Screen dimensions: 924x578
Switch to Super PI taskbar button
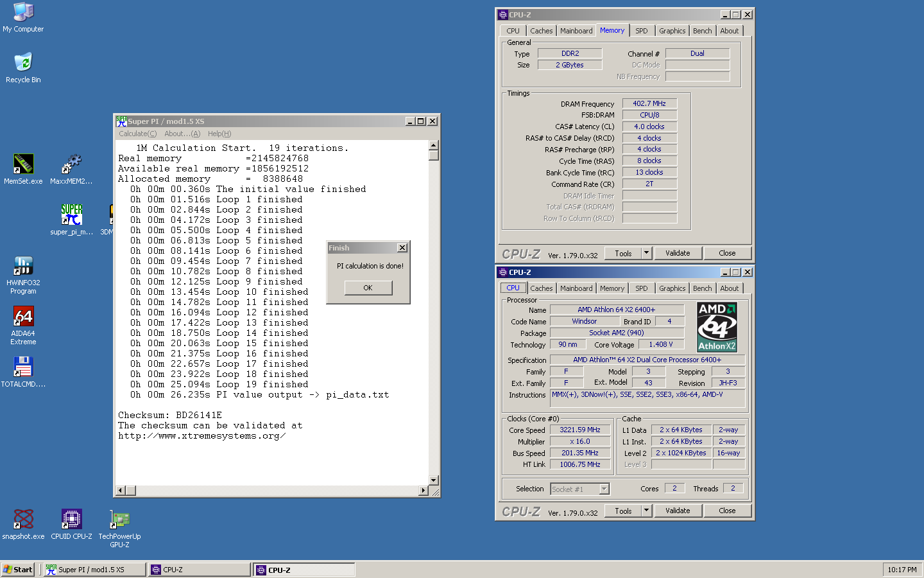[94, 570]
